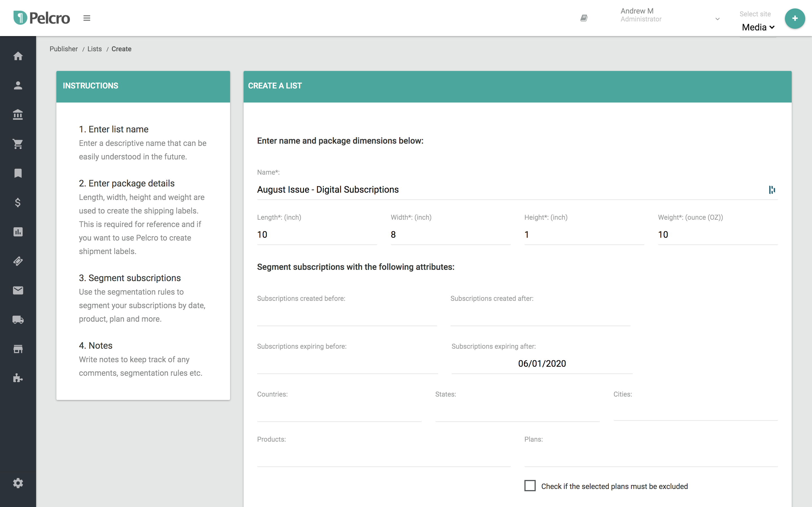The width and height of the screenshot is (812, 507).
Task: Click the customers person icon in sidebar
Action: click(18, 86)
